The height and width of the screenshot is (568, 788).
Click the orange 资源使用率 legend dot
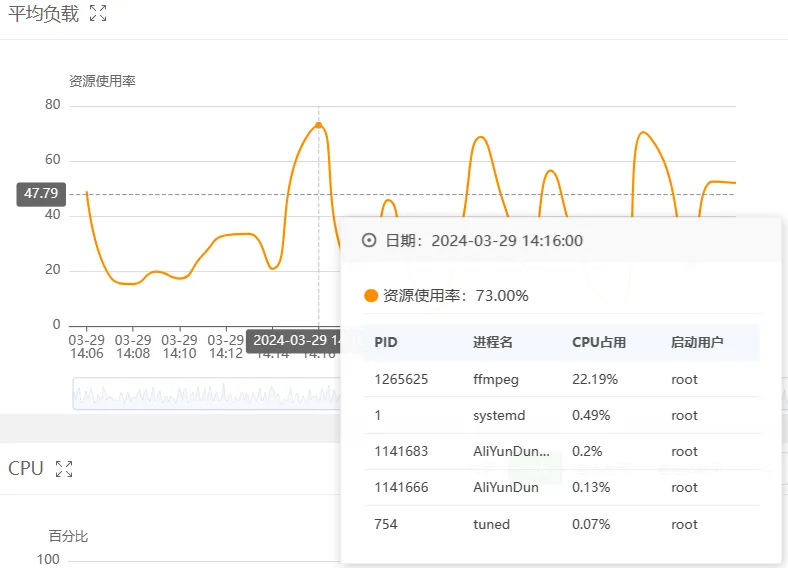tap(372, 296)
